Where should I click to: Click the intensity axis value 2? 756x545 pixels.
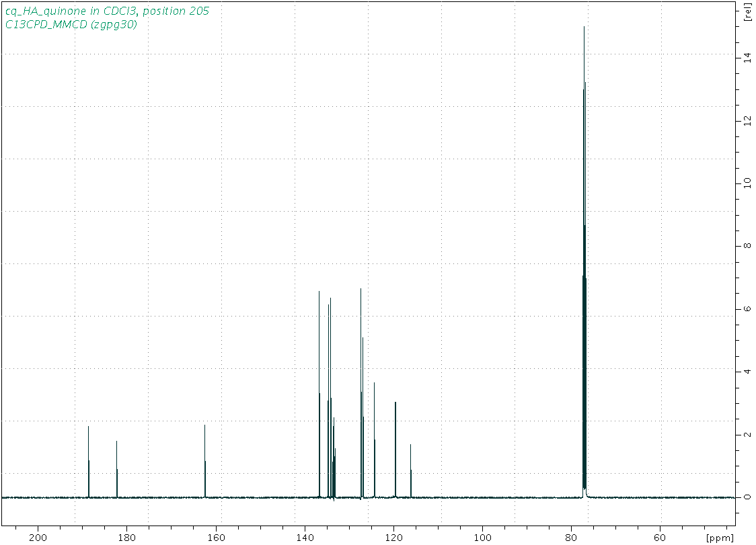point(747,434)
